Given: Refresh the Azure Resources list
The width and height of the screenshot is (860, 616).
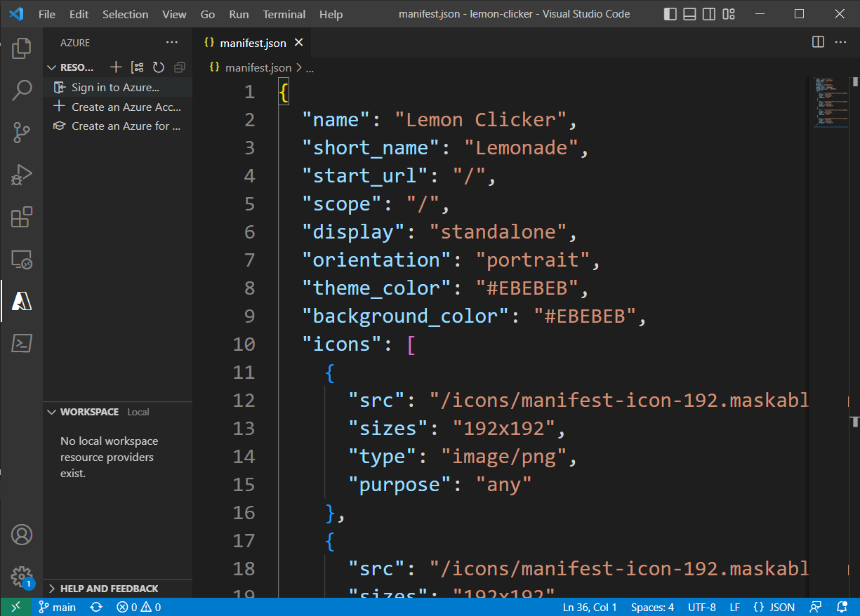Looking at the screenshot, I should 159,67.
